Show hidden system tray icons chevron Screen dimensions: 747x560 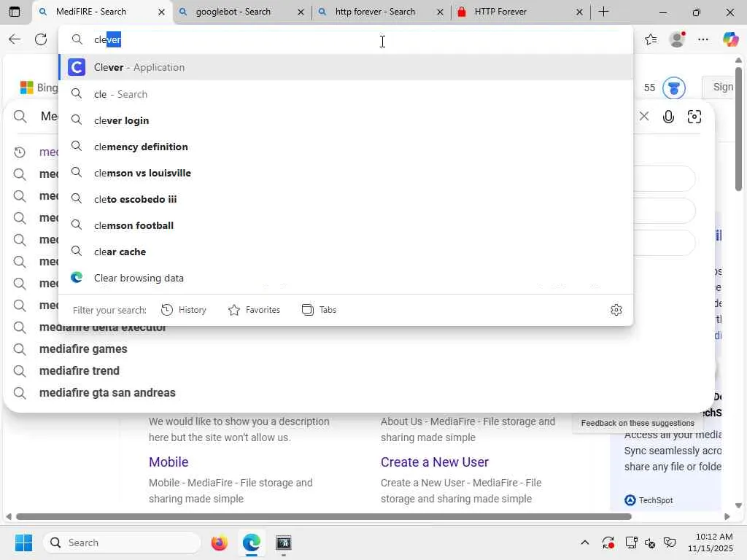585,542
